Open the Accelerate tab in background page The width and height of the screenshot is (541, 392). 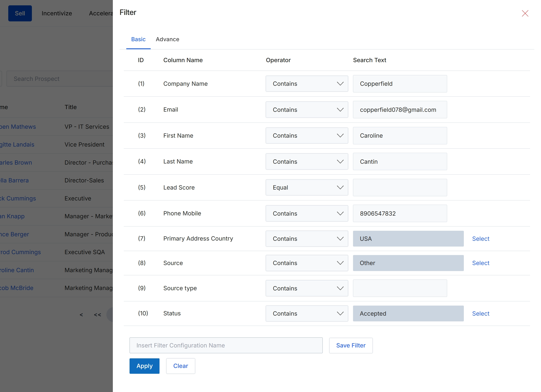click(x=101, y=13)
